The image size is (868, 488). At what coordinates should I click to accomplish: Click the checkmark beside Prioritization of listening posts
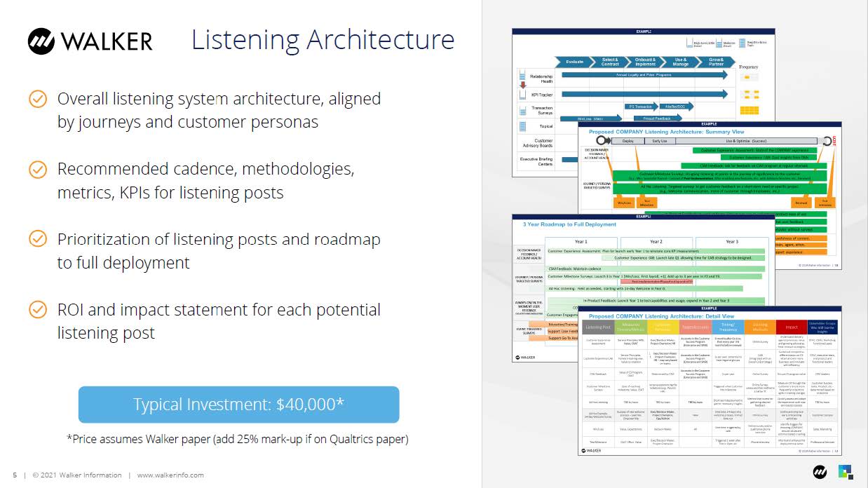[38, 239]
